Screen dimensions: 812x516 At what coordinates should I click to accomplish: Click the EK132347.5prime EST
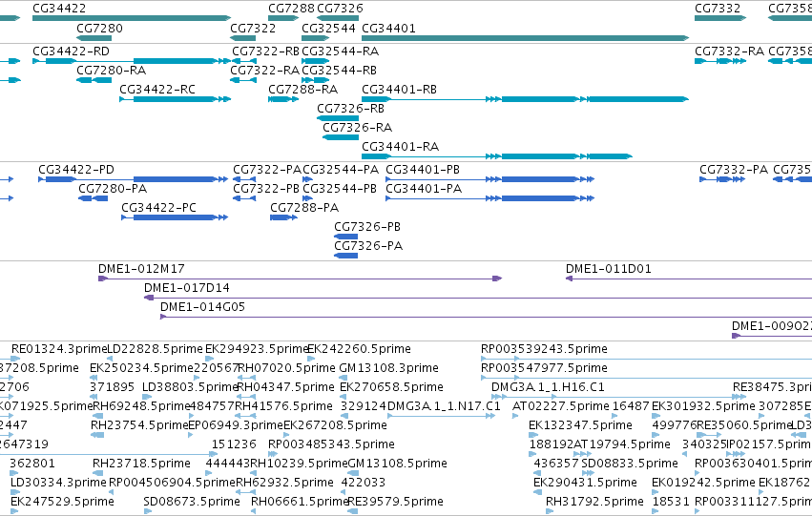532,435
